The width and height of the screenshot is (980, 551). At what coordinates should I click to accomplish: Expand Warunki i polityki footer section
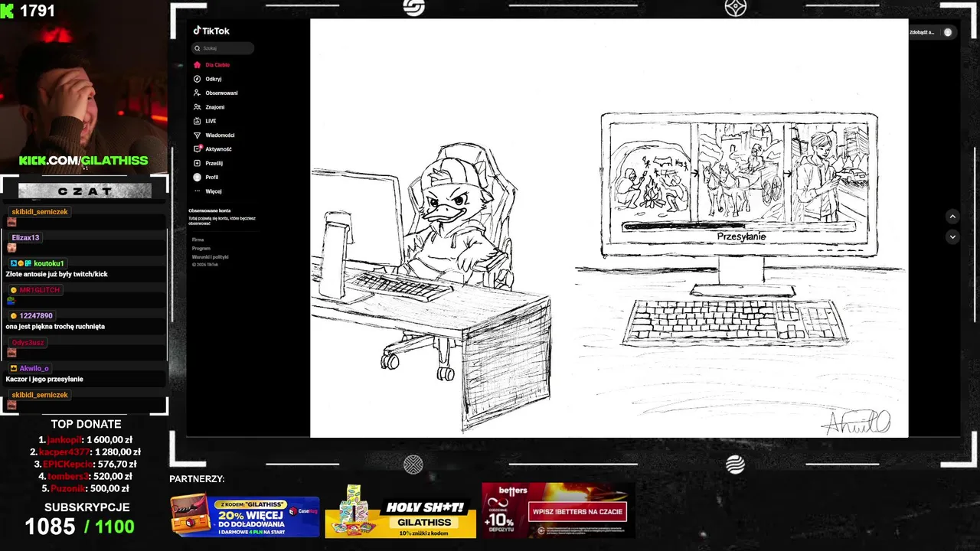coord(211,257)
